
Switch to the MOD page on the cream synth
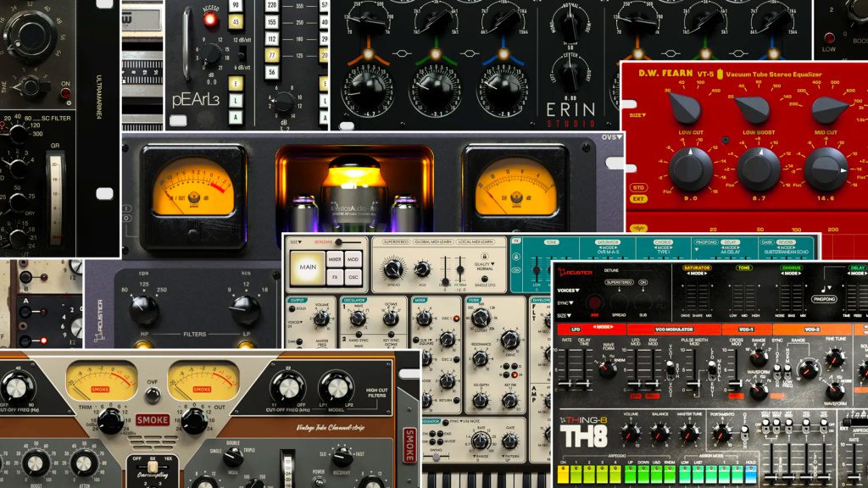pyautogui.click(x=353, y=259)
